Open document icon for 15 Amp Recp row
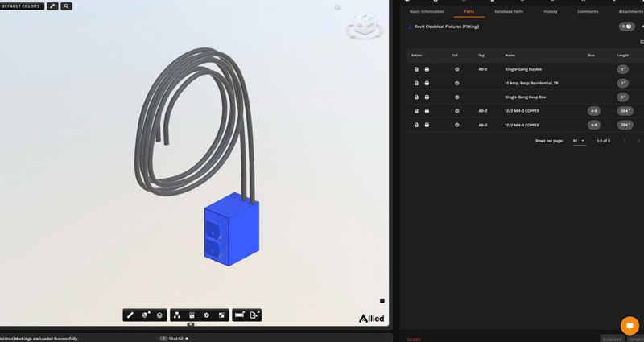644x342 pixels. [x=416, y=84]
